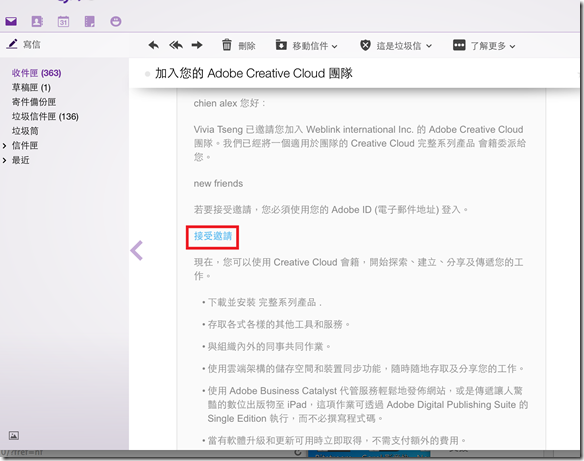Select the 收件匣 (363) folder

pyautogui.click(x=36, y=73)
